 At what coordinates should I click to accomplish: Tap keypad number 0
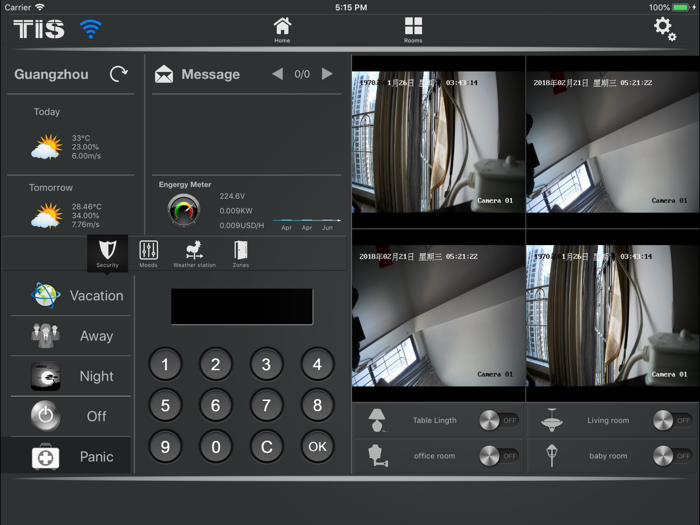pos(216,446)
